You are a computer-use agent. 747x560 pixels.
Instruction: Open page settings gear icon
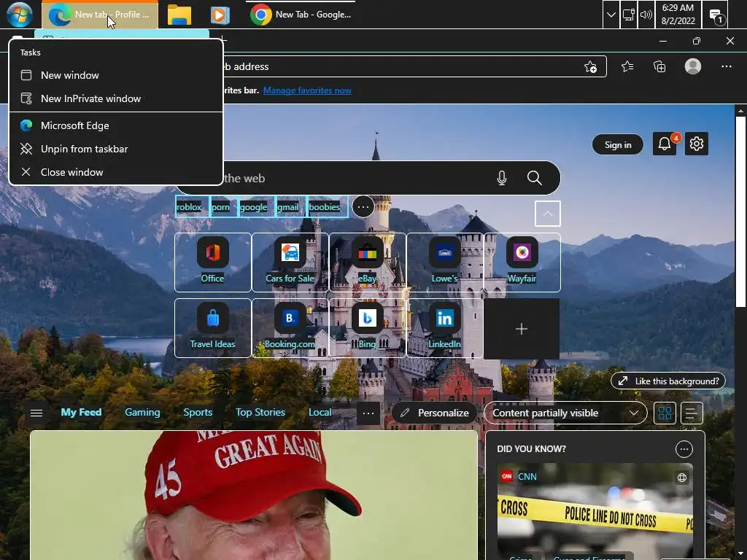coord(697,144)
